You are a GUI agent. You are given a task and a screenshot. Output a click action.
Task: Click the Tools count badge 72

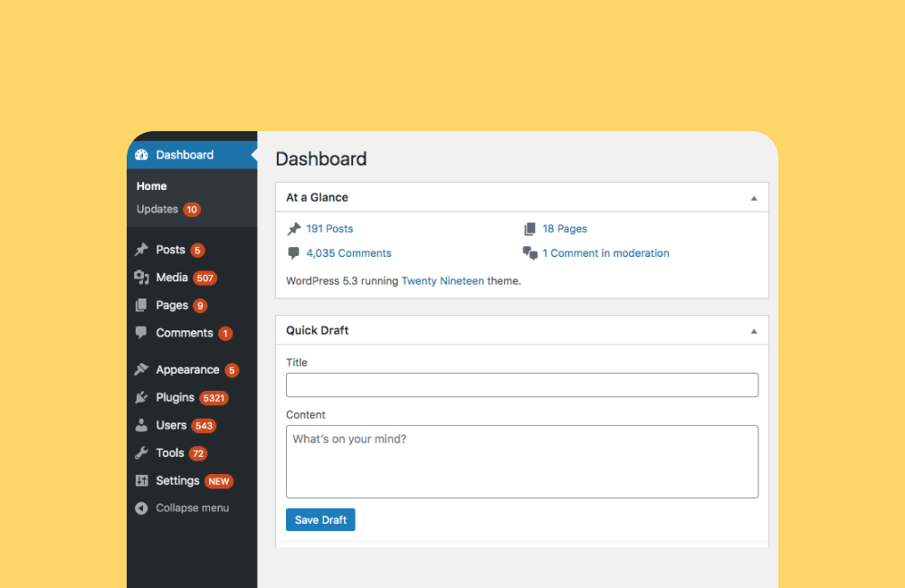point(198,453)
